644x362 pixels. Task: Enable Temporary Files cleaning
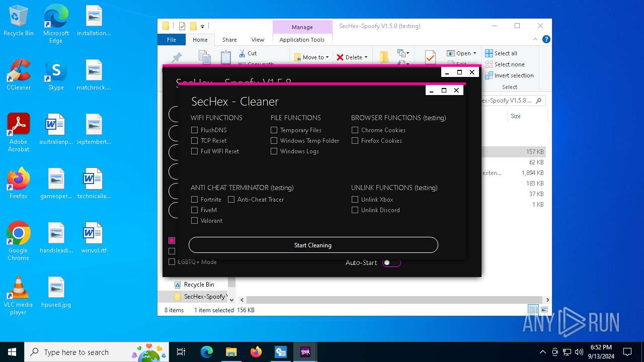(274, 130)
